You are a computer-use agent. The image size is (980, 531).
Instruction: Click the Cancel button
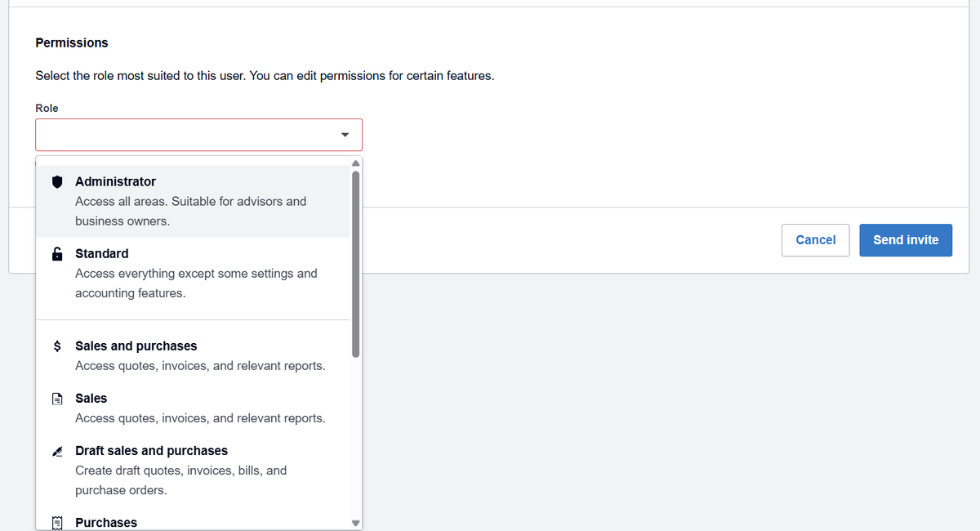point(815,240)
